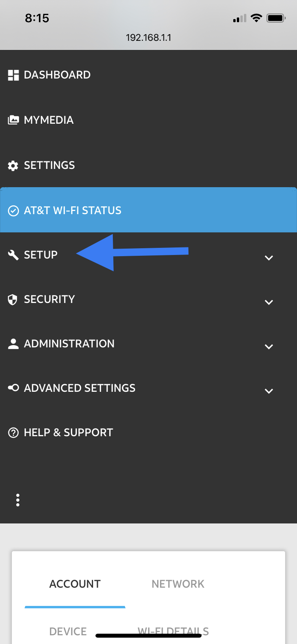The image size is (297, 644).
Task: Open the MyMedia menu entry
Action: (x=49, y=120)
